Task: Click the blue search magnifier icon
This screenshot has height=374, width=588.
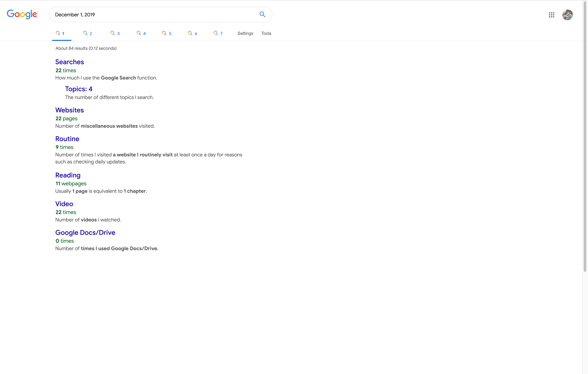Action: click(262, 14)
